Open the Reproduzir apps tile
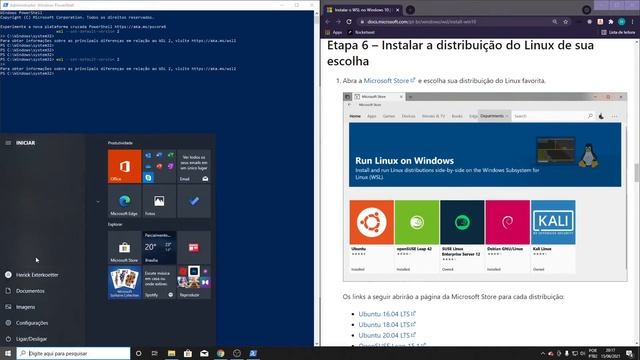The height and width of the screenshot is (360, 640). pyautogui.click(x=194, y=282)
